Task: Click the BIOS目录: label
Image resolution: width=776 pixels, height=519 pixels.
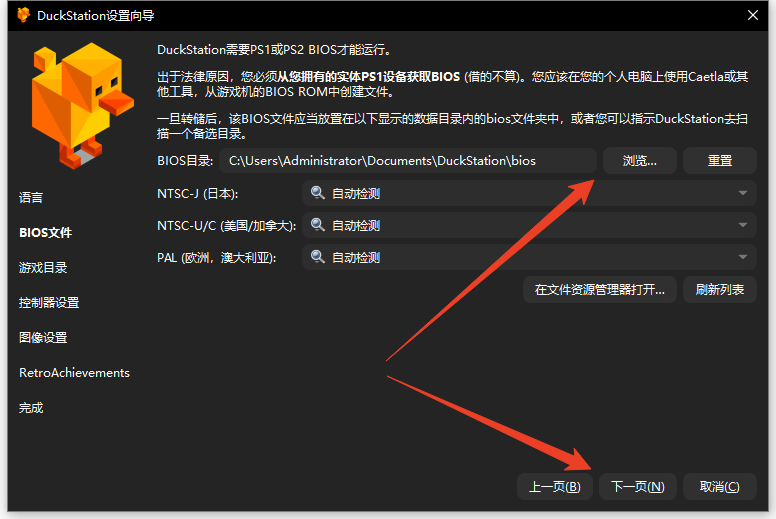Action: pyautogui.click(x=185, y=161)
